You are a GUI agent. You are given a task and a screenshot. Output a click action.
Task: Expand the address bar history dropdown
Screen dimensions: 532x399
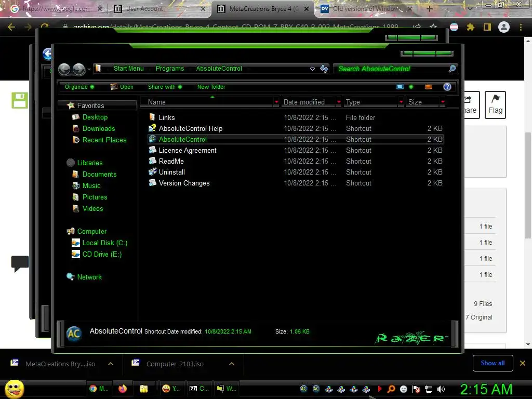(312, 69)
